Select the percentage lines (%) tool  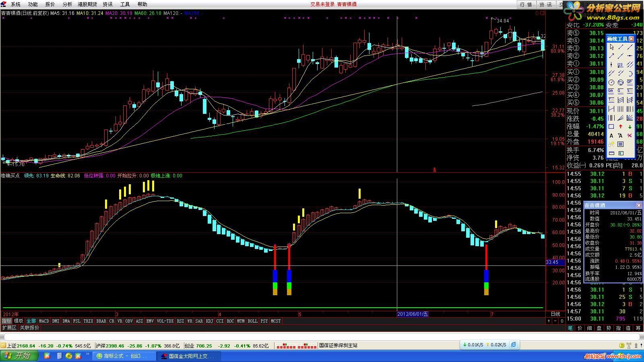[x=630, y=91]
